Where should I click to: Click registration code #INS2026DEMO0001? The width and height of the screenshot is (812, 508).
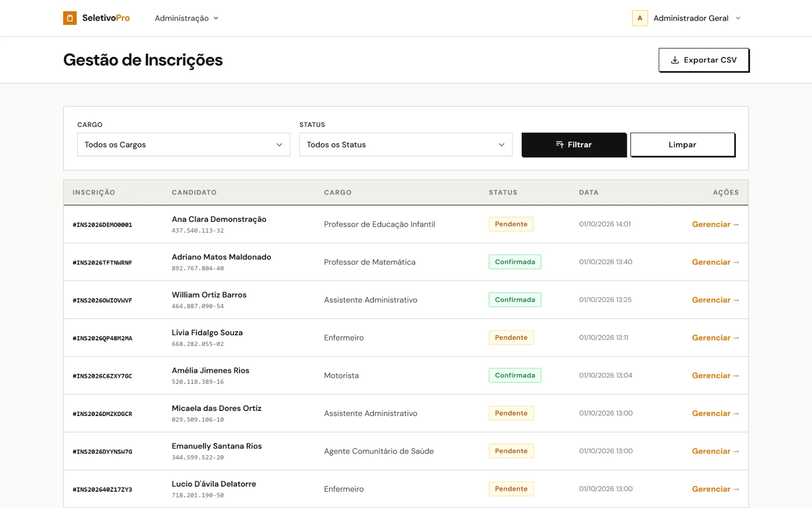[x=103, y=225]
